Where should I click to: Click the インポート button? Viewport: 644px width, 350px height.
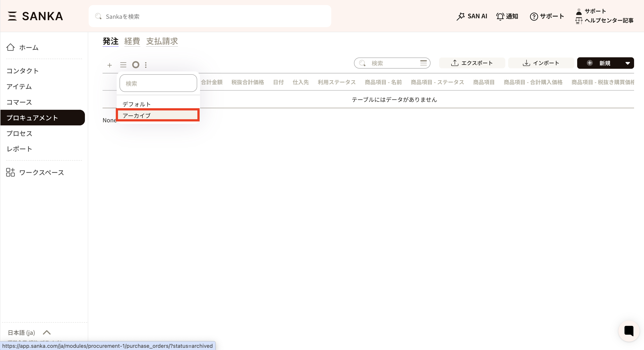(541, 63)
